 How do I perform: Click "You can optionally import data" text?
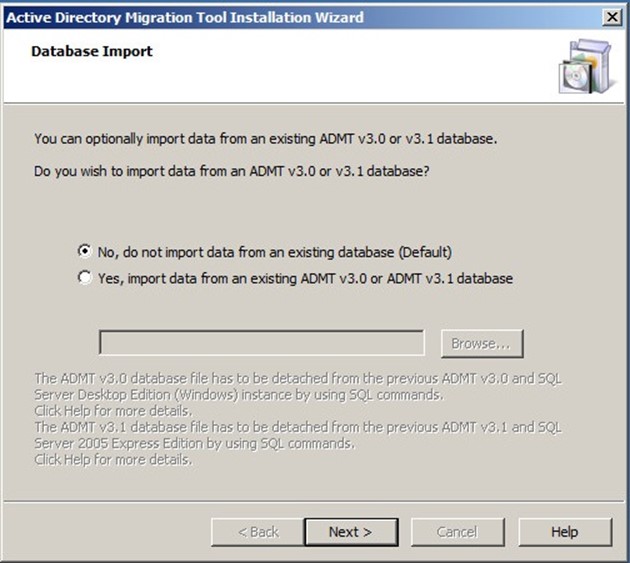(266, 139)
